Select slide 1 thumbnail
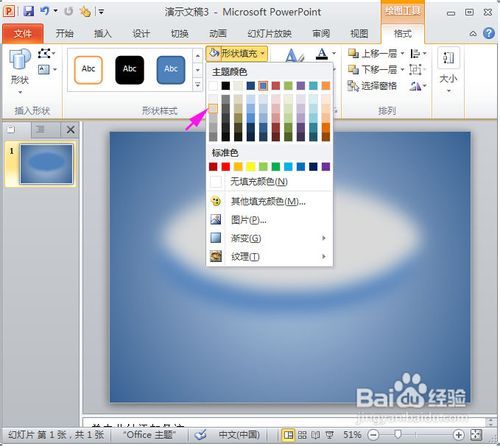 click(x=46, y=164)
